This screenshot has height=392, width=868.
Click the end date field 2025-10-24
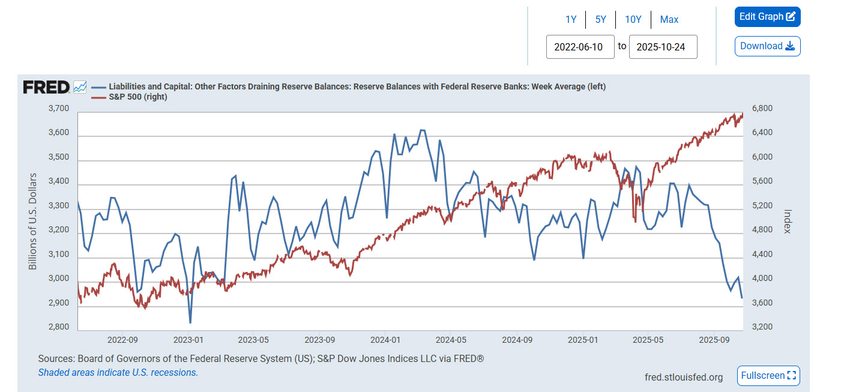pyautogui.click(x=663, y=46)
